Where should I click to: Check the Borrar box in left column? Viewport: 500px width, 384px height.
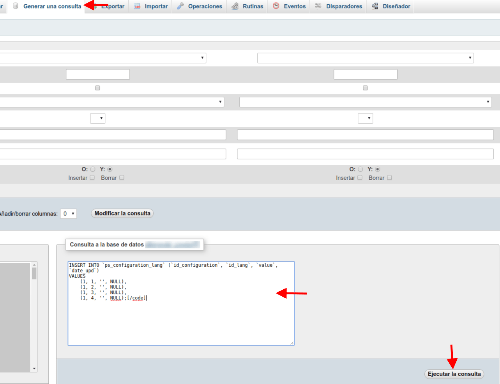point(122,178)
